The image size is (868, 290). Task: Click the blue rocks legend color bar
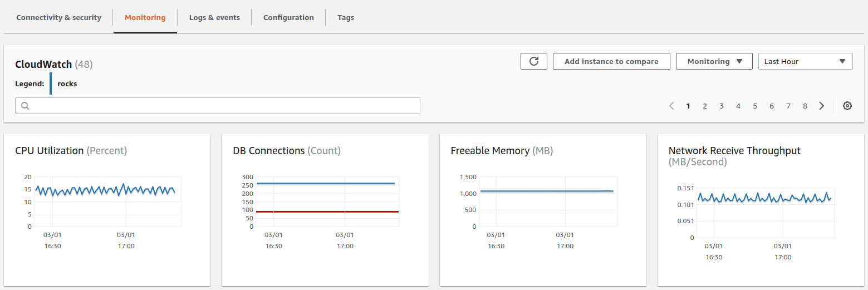51,83
